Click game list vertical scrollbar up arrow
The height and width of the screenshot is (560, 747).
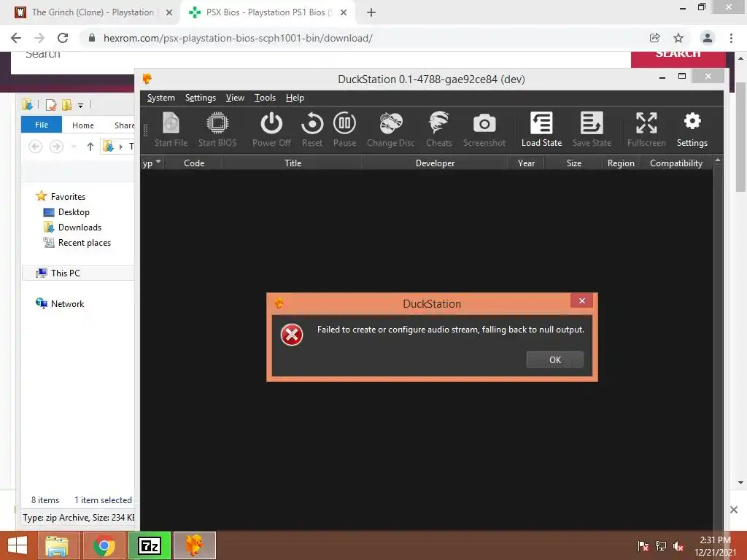[718, 161]
